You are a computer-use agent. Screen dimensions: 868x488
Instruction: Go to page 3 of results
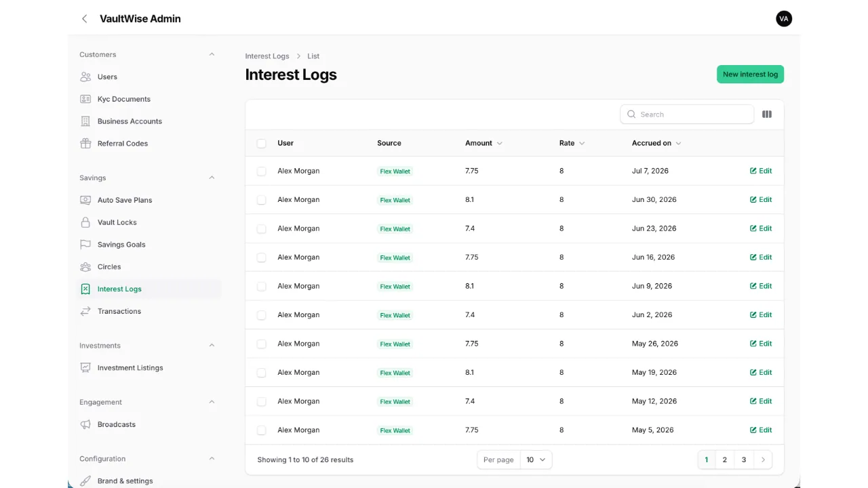[744, 460]
